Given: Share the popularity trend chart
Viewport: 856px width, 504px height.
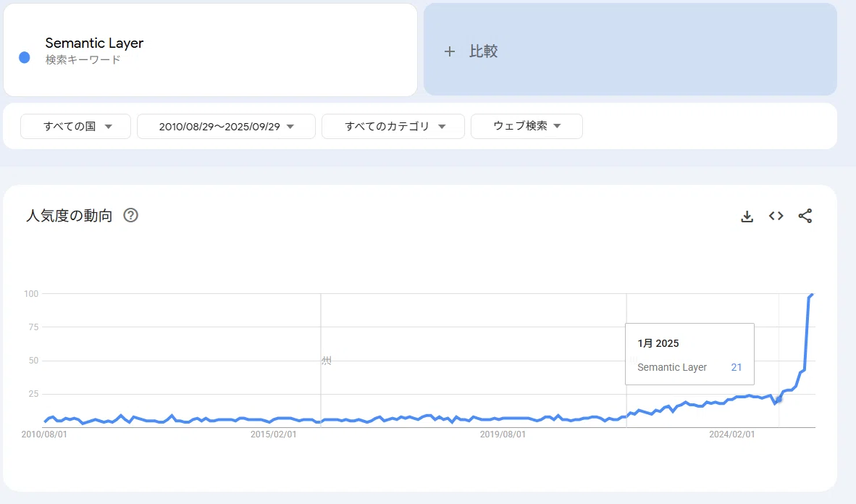Looking at the screenshot, I should point(805,216).
